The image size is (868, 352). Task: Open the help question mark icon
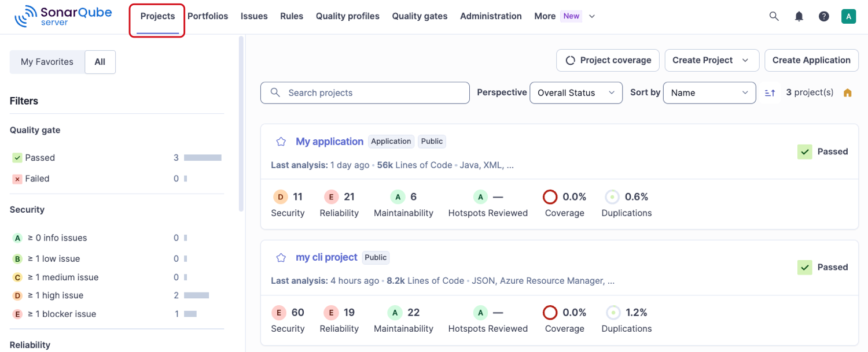(824, 16)
